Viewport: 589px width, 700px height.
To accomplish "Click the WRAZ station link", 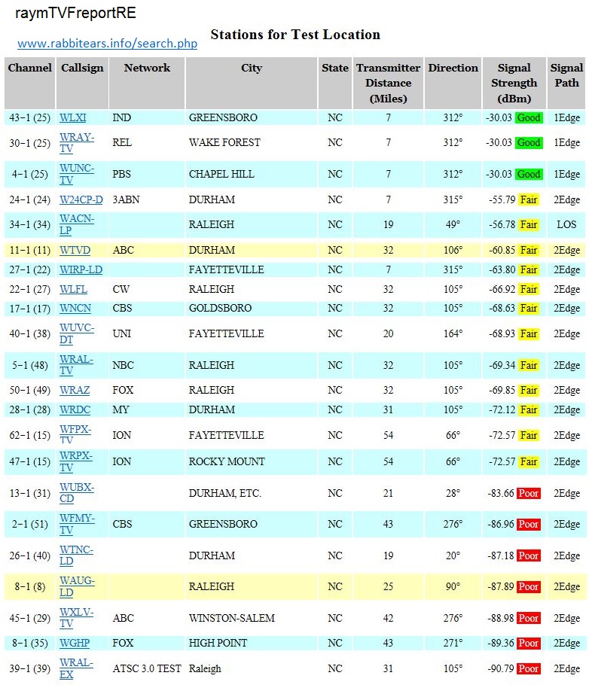I will (75, 391).
